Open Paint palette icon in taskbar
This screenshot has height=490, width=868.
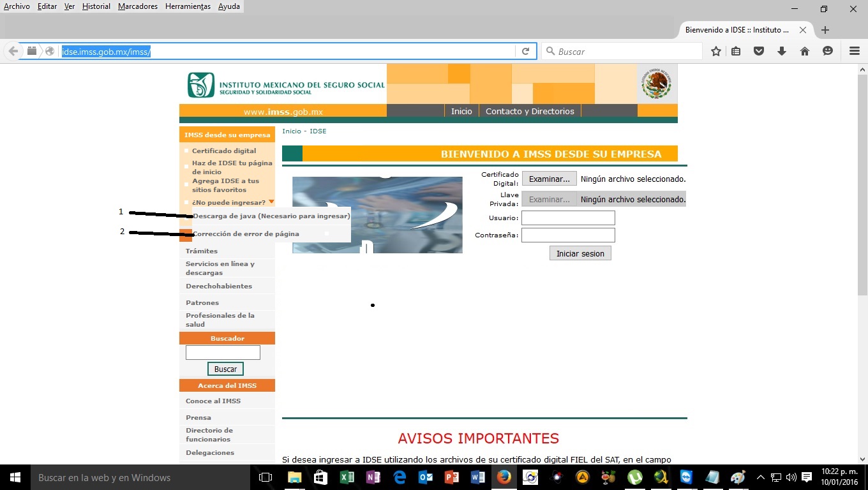[738, 477]
